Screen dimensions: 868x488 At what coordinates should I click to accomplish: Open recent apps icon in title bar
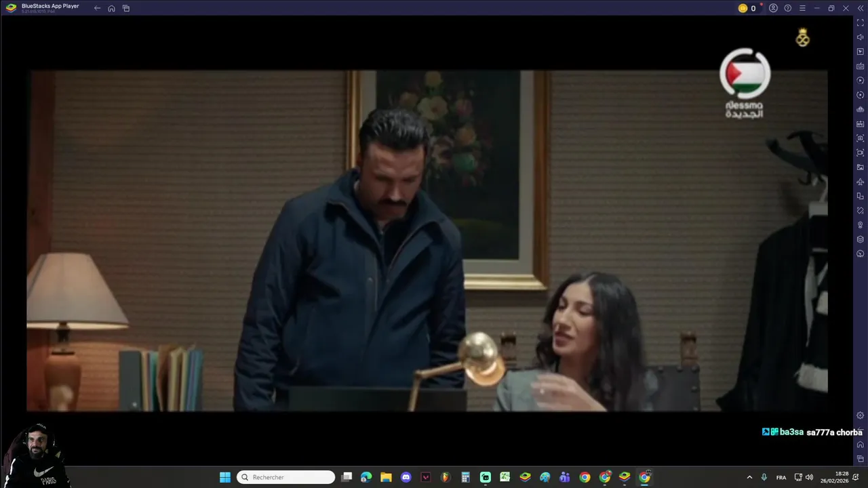coord(126,8)
